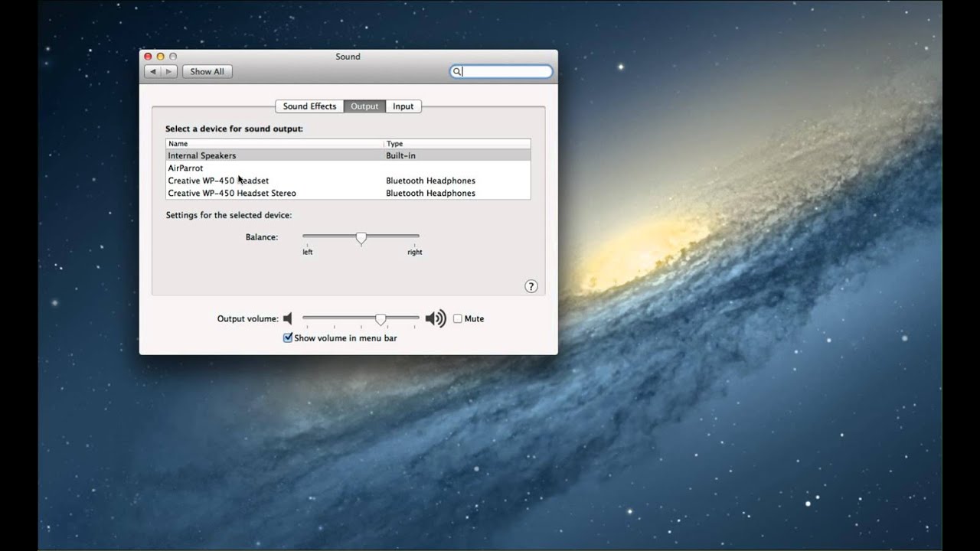The image size is (980, 551).
Task: Click the Balance slider thumb
Action: (x=361, y=238)
